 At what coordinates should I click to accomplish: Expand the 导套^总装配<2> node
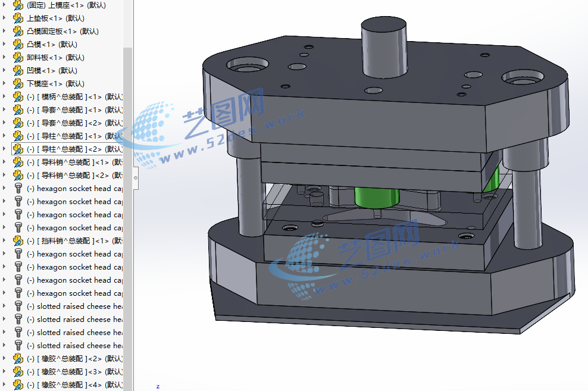(4, 123)
